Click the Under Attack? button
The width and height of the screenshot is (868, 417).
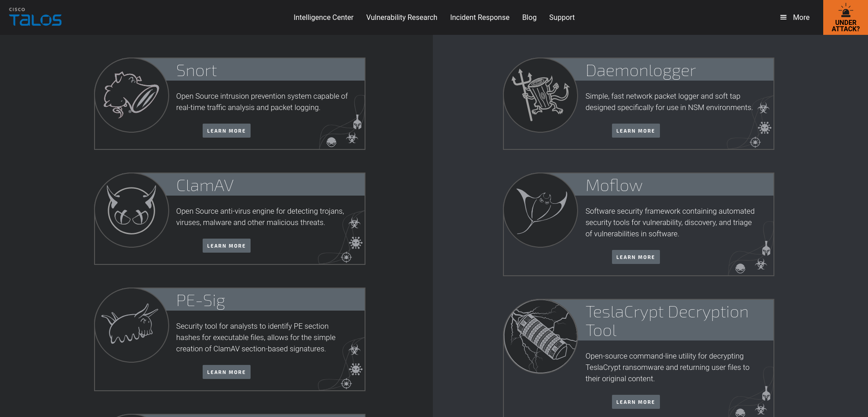pyautogui.click(x=845, y=17)
